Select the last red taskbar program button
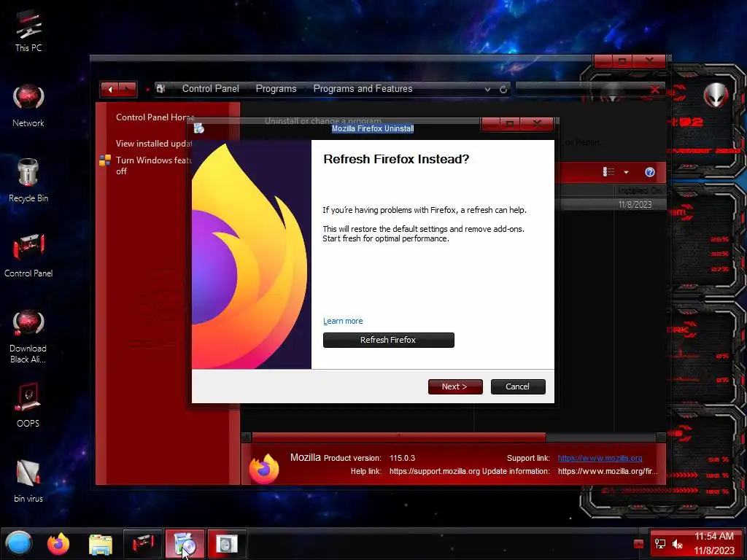Image resolution: width=747 pixels, height=560 pixels. [227, 543]
